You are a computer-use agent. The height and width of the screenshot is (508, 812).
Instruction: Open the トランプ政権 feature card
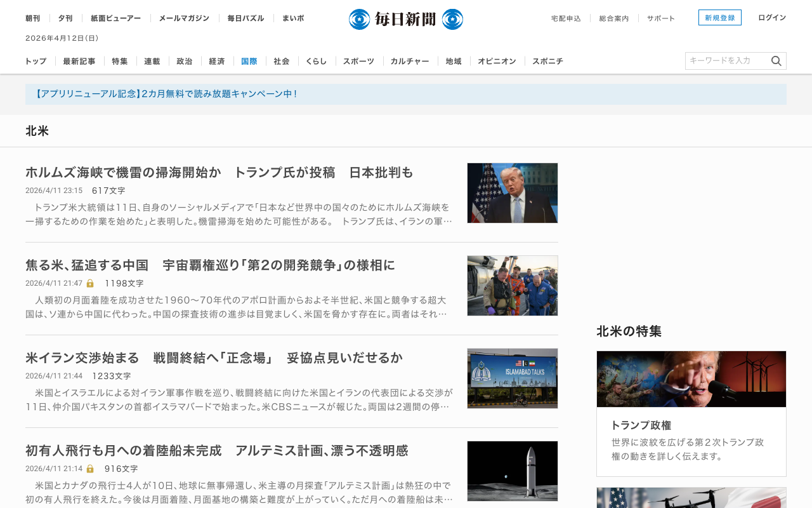tap(691, 413)
